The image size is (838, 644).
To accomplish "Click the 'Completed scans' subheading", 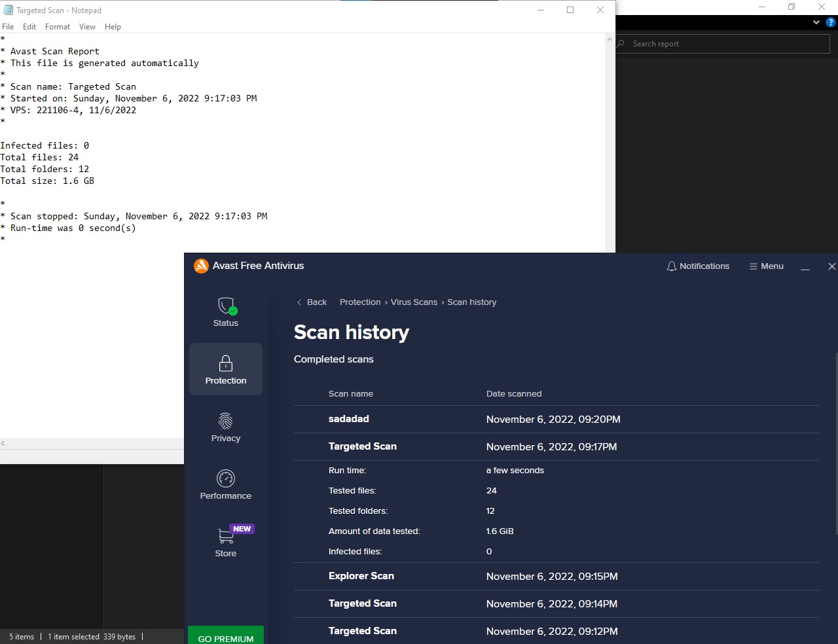I will point(334,359).
